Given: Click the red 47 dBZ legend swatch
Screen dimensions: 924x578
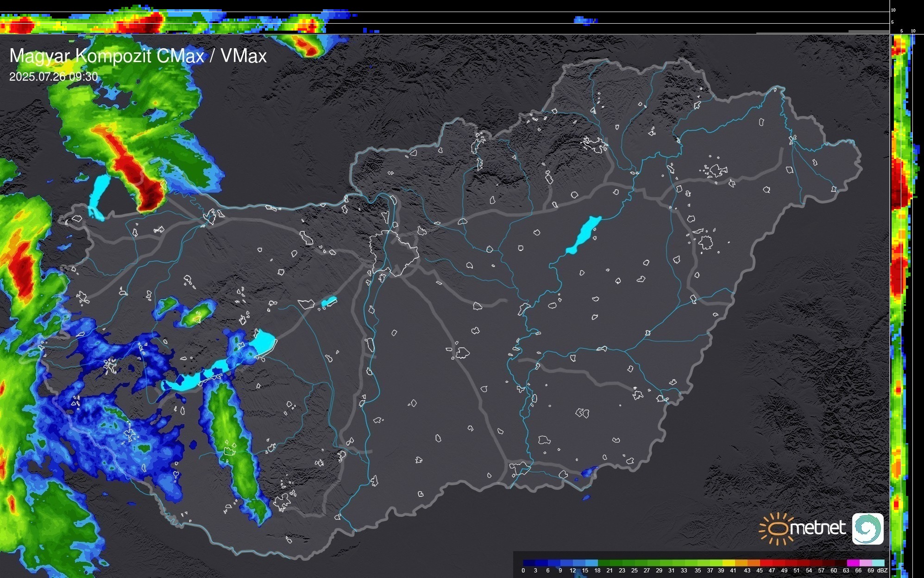Looking at the screenshot, I should click(x=778, y=563).
